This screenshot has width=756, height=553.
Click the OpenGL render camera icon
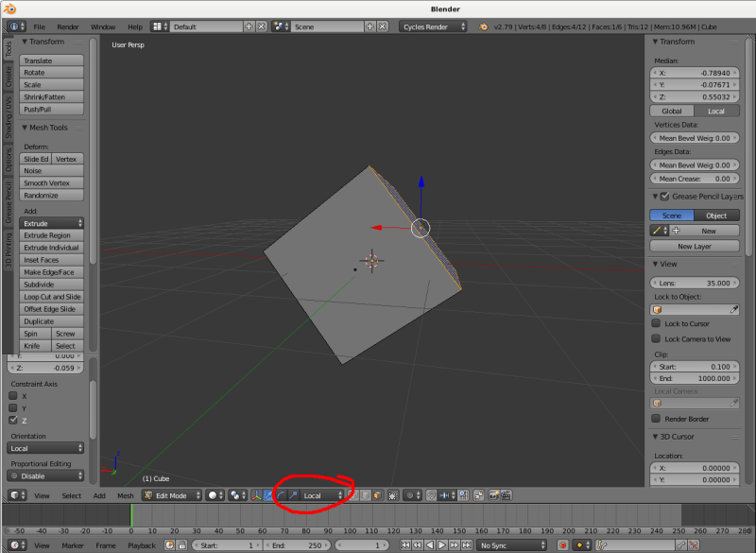click(493, 494)
